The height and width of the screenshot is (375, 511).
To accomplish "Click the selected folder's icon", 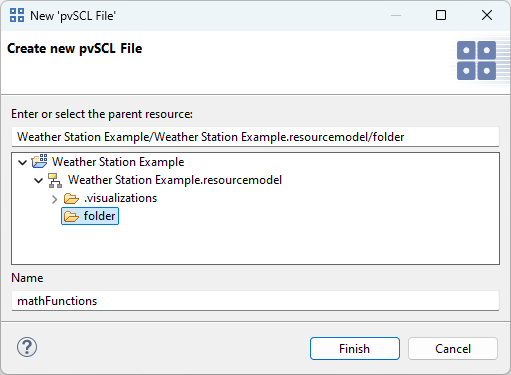I will 71,216.
